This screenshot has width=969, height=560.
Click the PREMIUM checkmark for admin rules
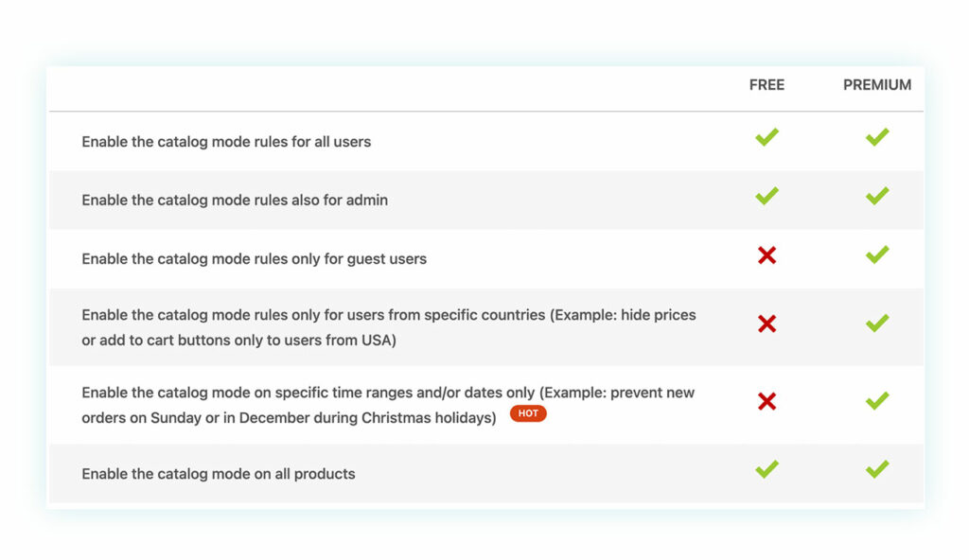point(877,196)
